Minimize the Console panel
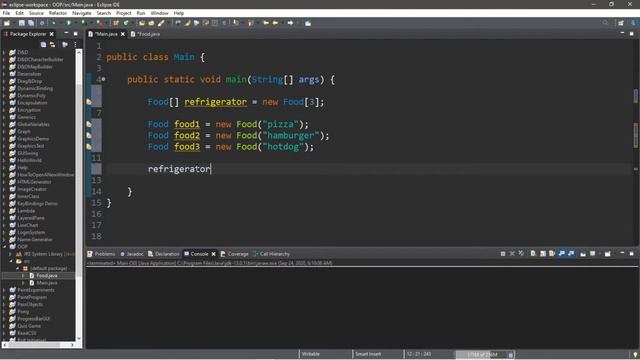Screen dimensions: 640x360 622,253
